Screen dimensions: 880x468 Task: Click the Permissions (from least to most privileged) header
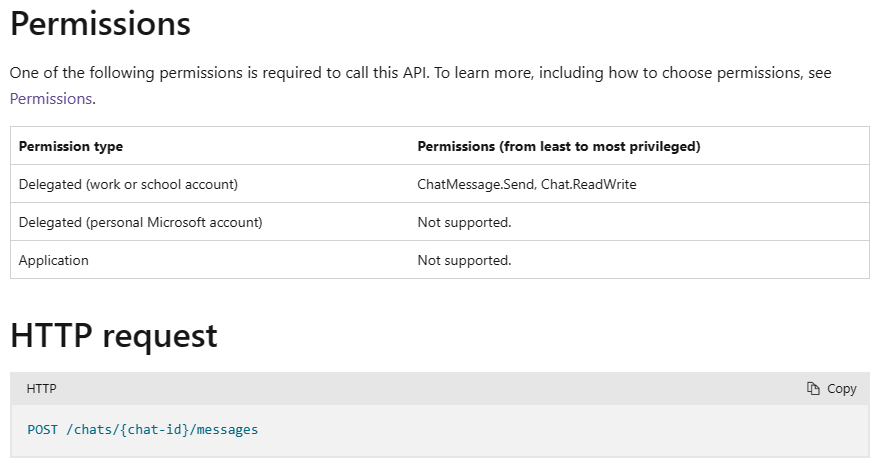pyautogui.click(x=559, y=146)
